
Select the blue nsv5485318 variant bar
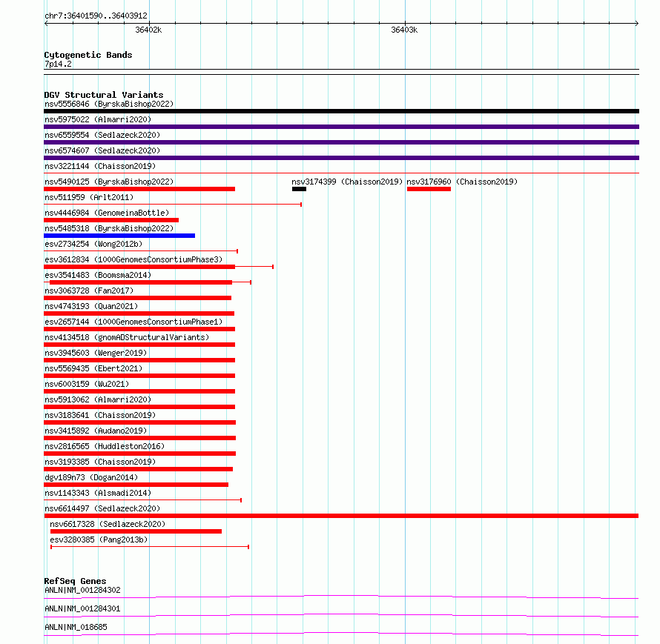click(x=119, y=236)
